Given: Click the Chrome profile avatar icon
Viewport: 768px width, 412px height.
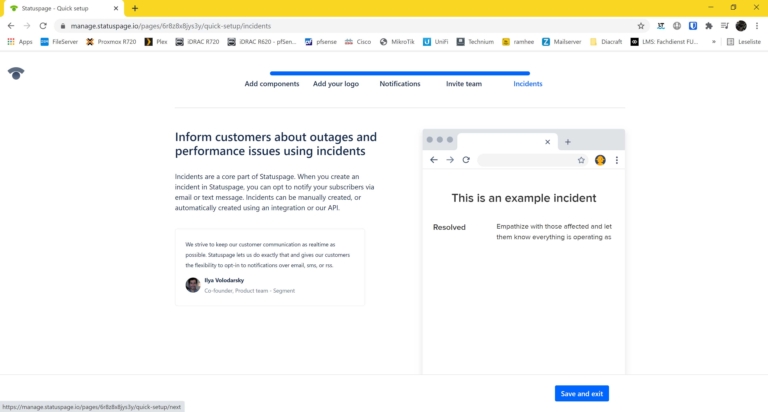Looking at the screenshot, I should [741, 25].
